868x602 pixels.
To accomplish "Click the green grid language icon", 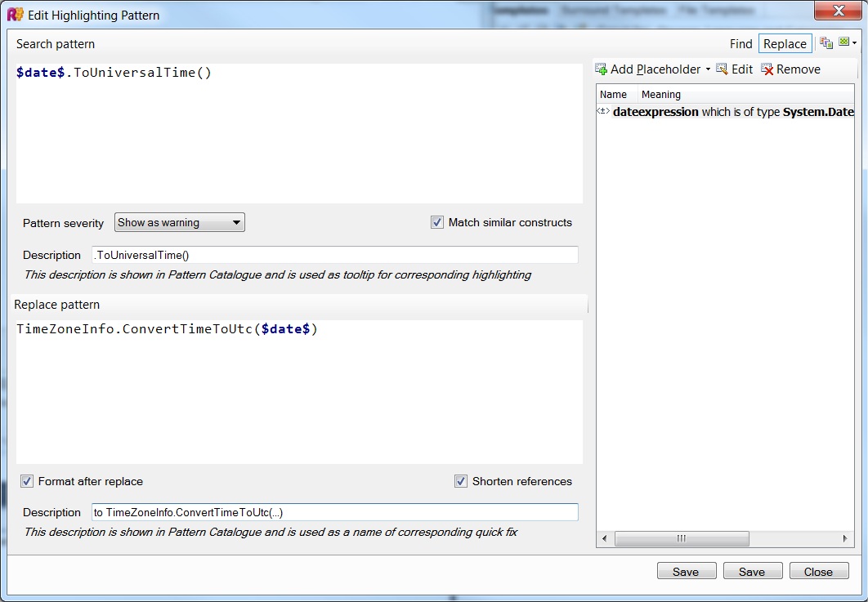I will point(843,42).
